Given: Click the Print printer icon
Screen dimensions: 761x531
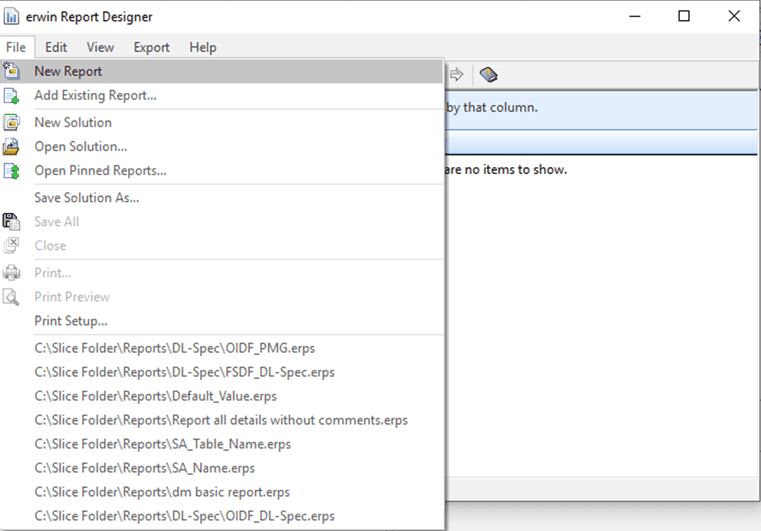Looking at the screenshot, I should [11, 273].
